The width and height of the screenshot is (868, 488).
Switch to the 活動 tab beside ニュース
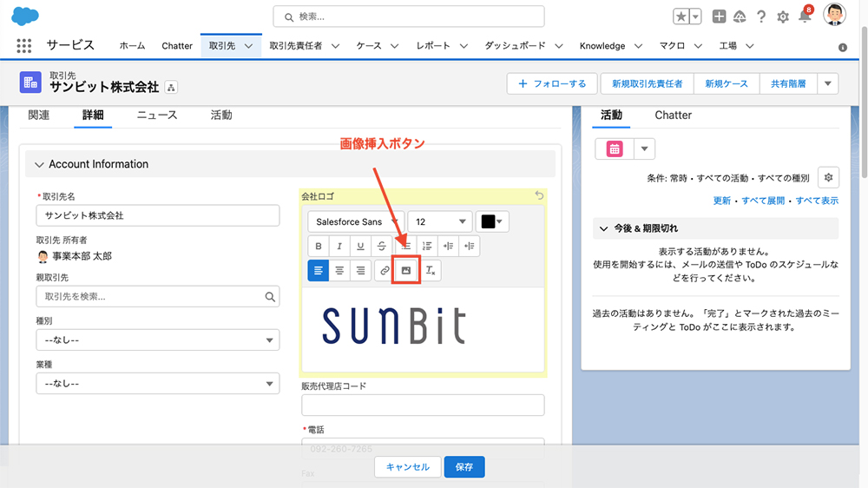click(220, 115)
